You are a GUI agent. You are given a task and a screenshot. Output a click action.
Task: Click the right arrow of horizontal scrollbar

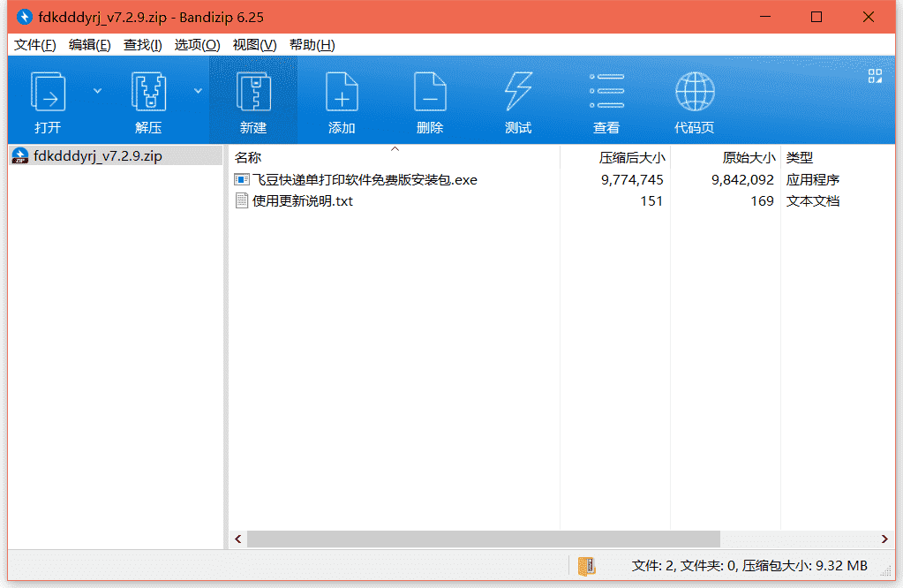tap(884, 539)
